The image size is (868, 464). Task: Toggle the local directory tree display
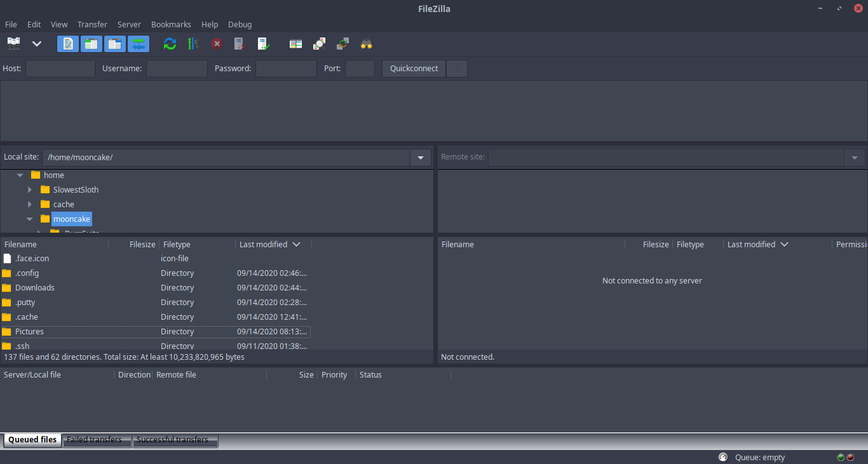[92, 44]
